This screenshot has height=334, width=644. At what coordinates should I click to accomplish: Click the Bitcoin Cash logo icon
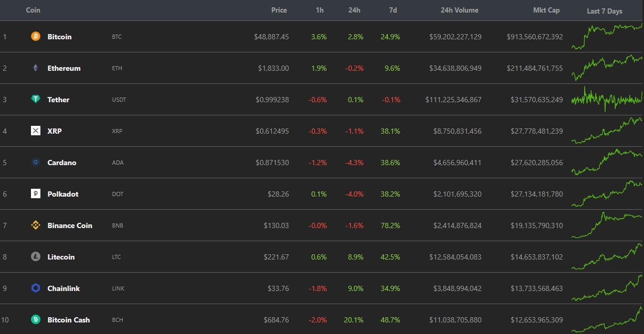click(x=36, y=320)
